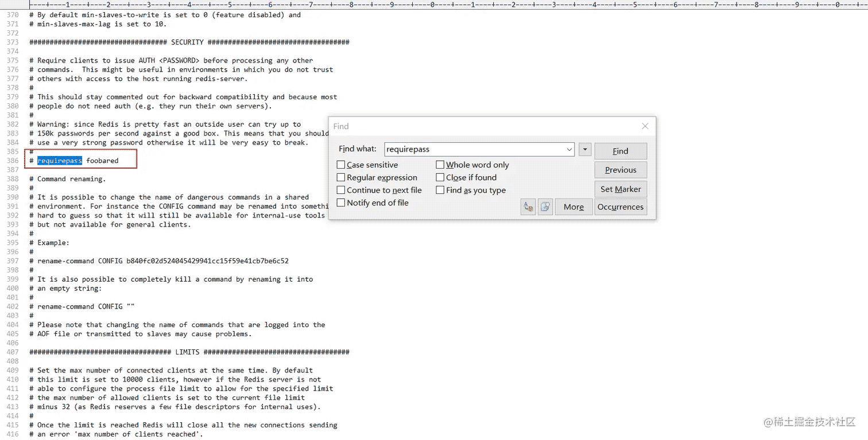Screen dimensions: 868x440
Task: Click line number 397 in the gutter
Action: pyautogui.click(x=13, y=261)
